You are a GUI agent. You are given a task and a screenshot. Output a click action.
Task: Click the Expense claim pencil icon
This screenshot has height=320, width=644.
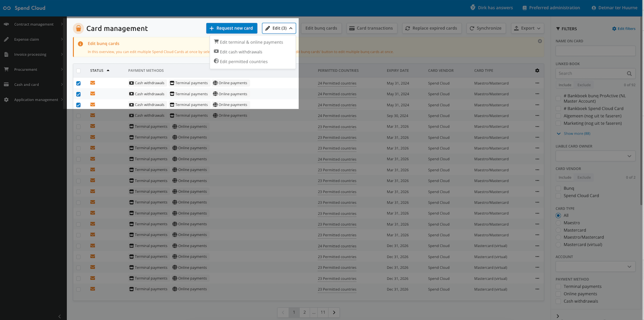click(6, 39)
